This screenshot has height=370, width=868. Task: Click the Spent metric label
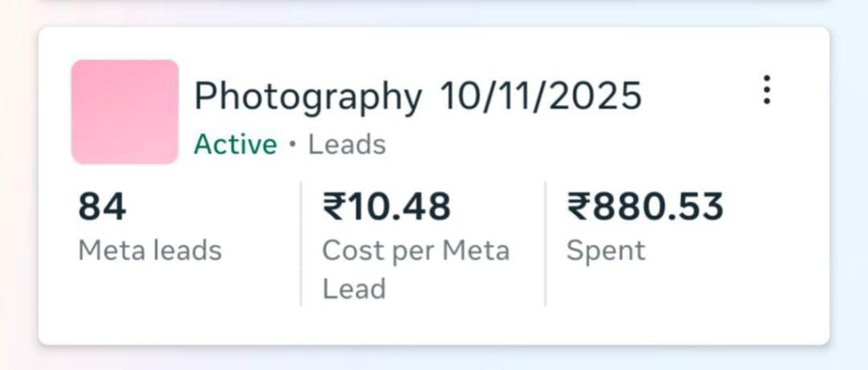point(605,251)
